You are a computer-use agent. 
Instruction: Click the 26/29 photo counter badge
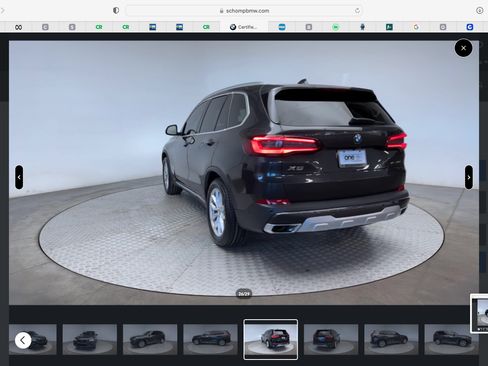coord(244,294)
